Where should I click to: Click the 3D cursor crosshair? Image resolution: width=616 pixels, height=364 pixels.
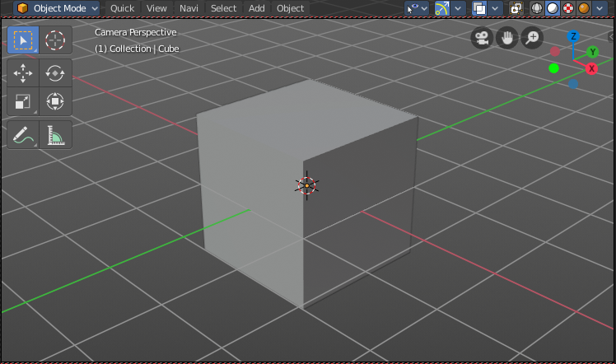tap(307, 185)
